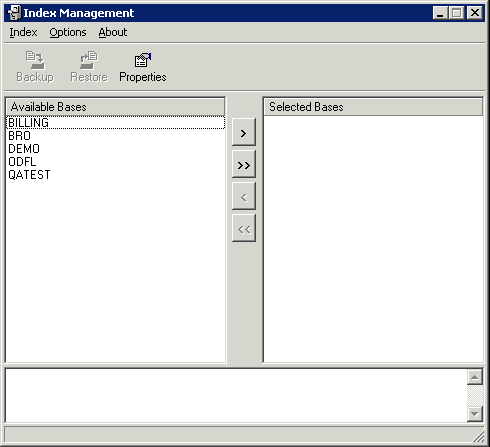490x447 pixels.
Task: Click the Index Management title bar icon
Action: pos(14,13)
